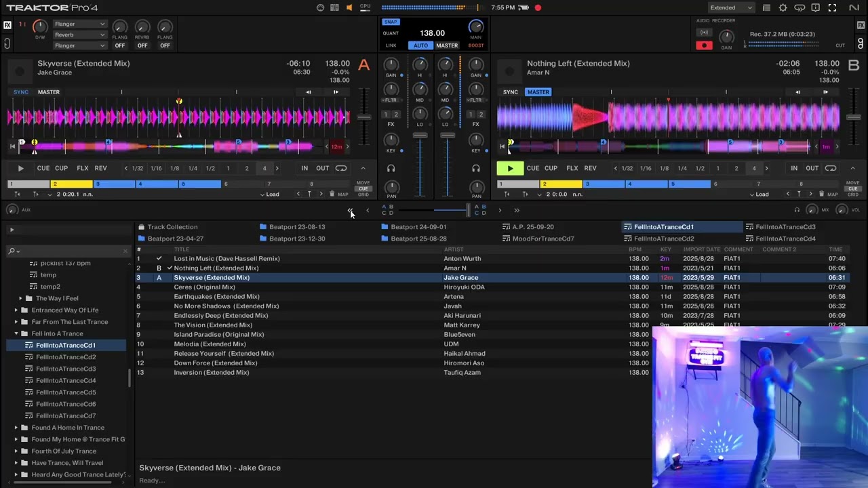Click the red recording indicator dot in header
The image size is (868, 488).
(x=538, y=7)
